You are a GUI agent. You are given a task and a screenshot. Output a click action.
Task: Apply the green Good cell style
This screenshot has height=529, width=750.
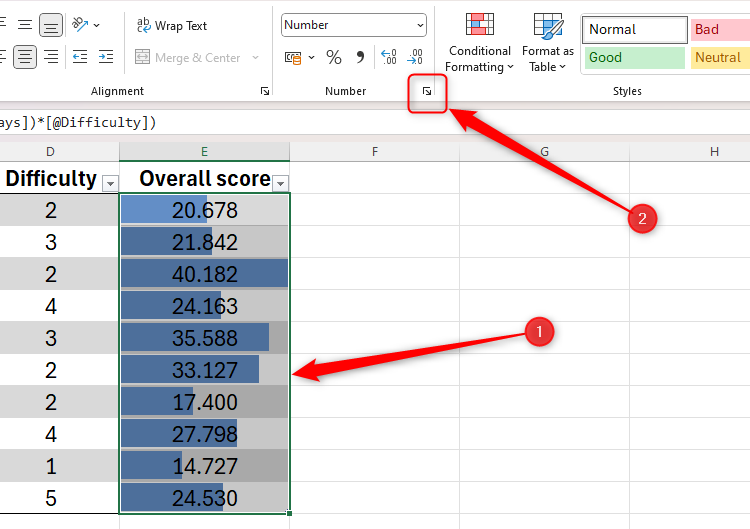[634, 58]
